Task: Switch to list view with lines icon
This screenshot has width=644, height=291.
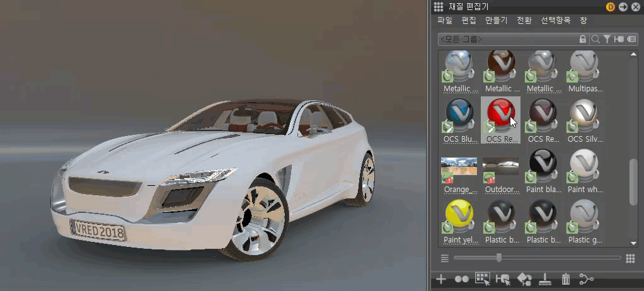Action: 444,258
